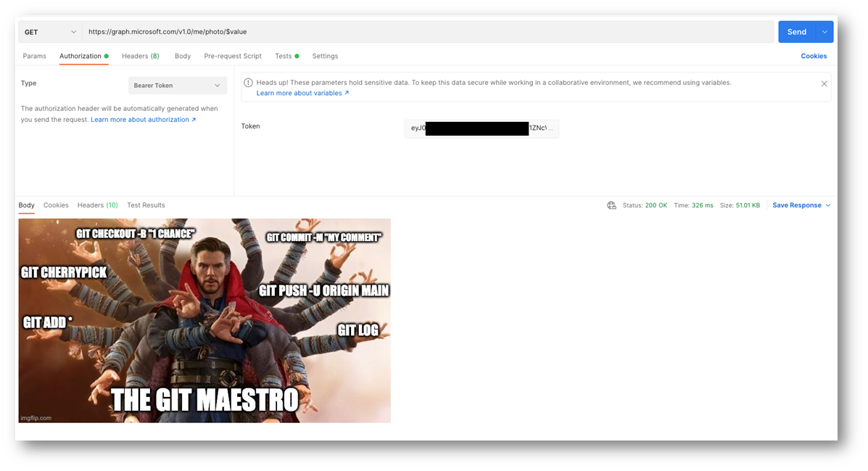Click the request URL field

pos(428,32)
